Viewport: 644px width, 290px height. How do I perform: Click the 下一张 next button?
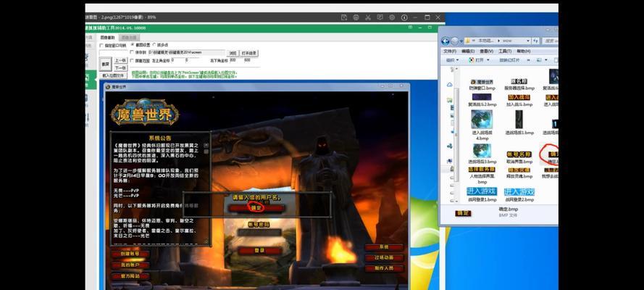tap(120, 67)
